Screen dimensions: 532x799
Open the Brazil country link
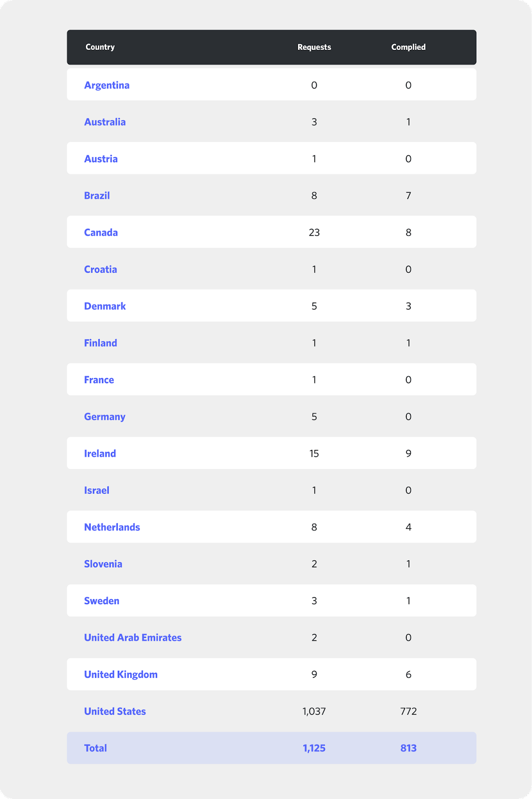pyautogui.click(x=97, y=196)
